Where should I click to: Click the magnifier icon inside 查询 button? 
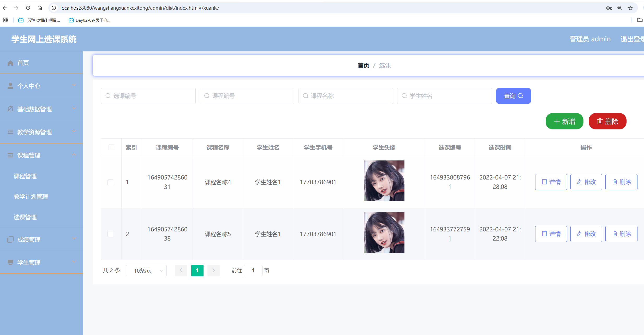521,96
